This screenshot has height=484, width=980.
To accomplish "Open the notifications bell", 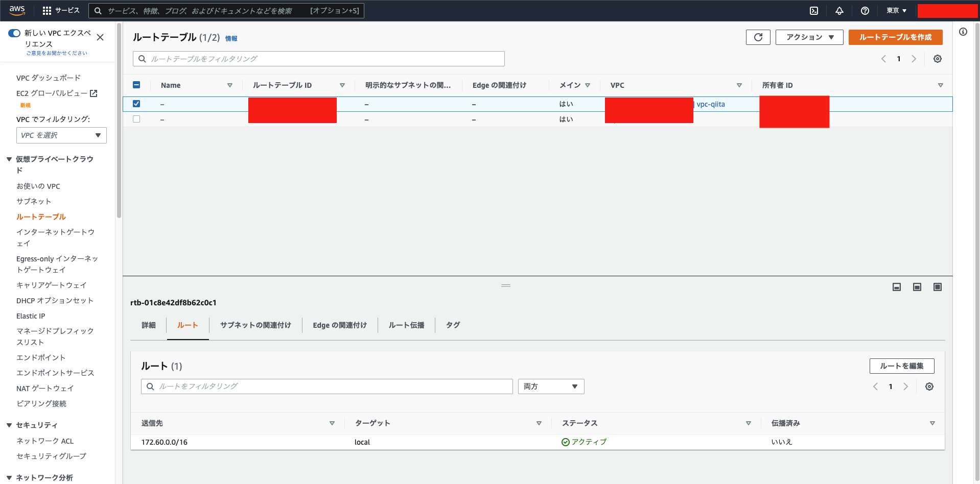I will tap(839, 11).
